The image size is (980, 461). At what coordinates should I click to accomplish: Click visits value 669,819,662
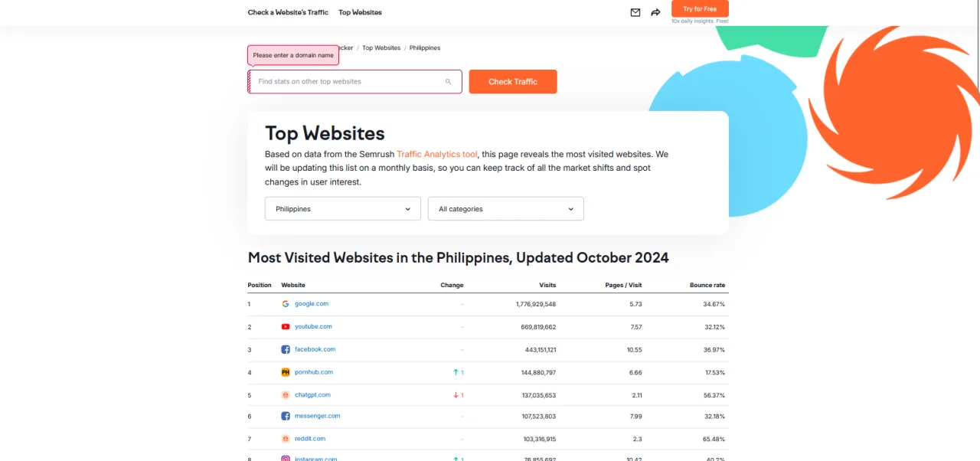pos(539,327)
